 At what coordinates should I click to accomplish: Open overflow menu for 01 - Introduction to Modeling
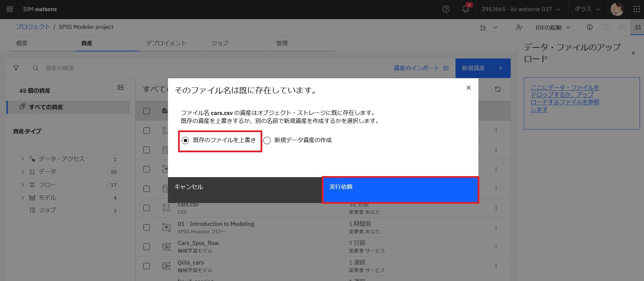496,227
